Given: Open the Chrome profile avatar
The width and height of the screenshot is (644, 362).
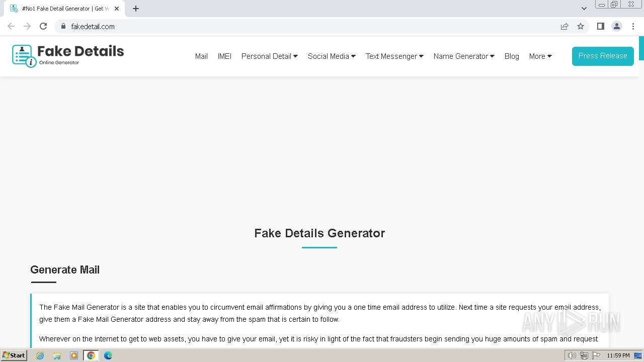Looking at the screenshot, I should [617, 26].
